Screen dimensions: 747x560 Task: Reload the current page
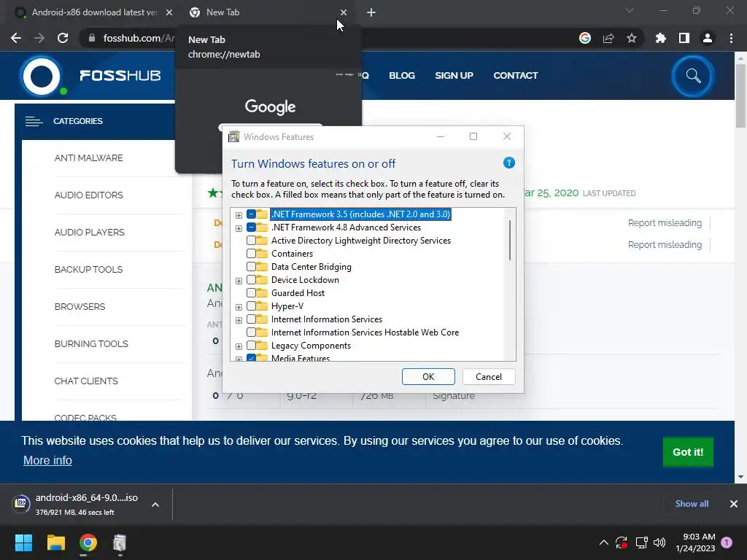pyautogui.click(x=63, y=38)
